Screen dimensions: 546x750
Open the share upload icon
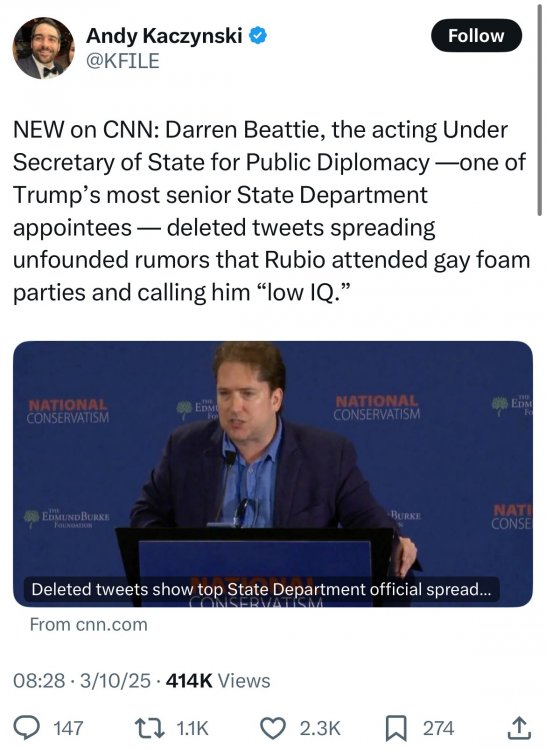(519, 728)
